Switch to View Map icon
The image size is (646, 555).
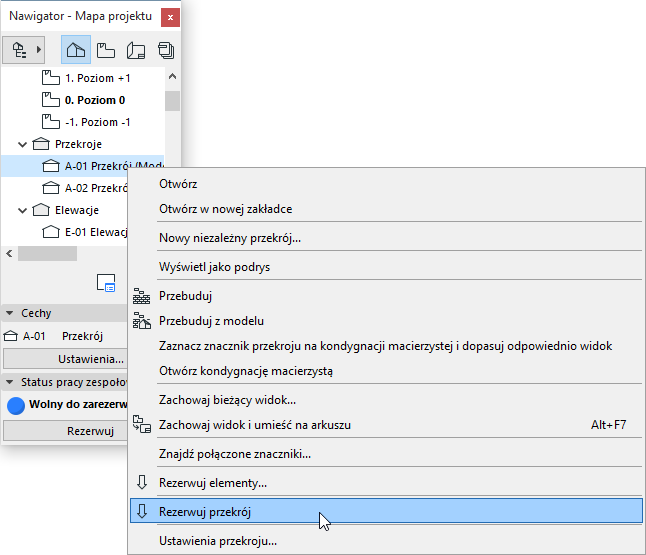(x=106, y=50)
